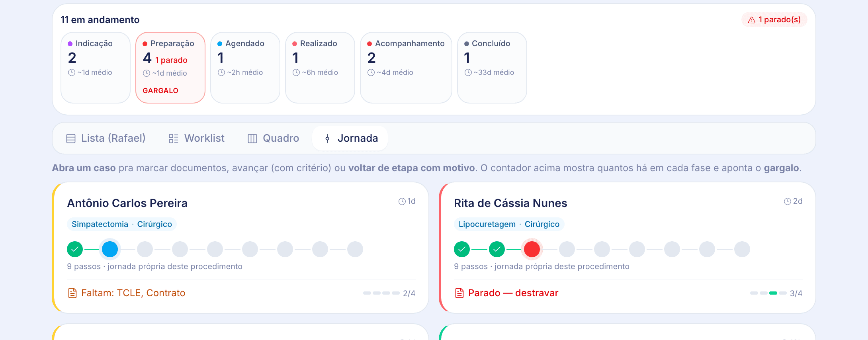Click the '11 em andamento' heading
Image resolution: width=868 pixels, height=340 pixels.
pos(100,20)
